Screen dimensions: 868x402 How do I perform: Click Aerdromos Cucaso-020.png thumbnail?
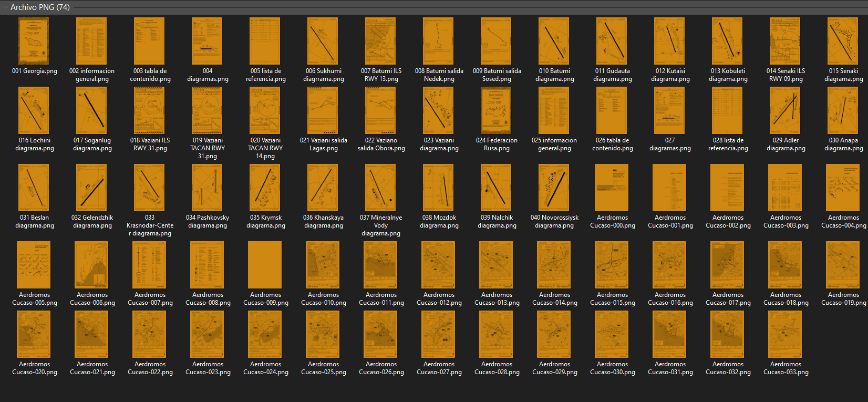coord(34,334)
